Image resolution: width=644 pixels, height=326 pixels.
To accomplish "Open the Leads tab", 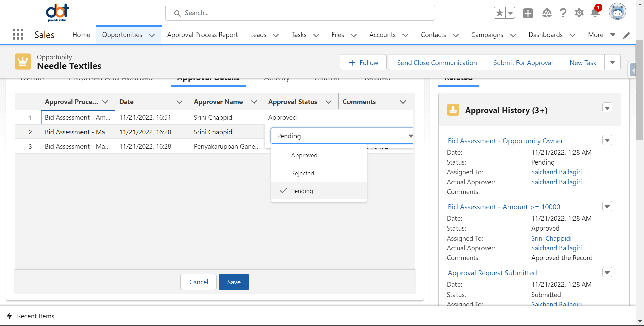I will [258, 35].
